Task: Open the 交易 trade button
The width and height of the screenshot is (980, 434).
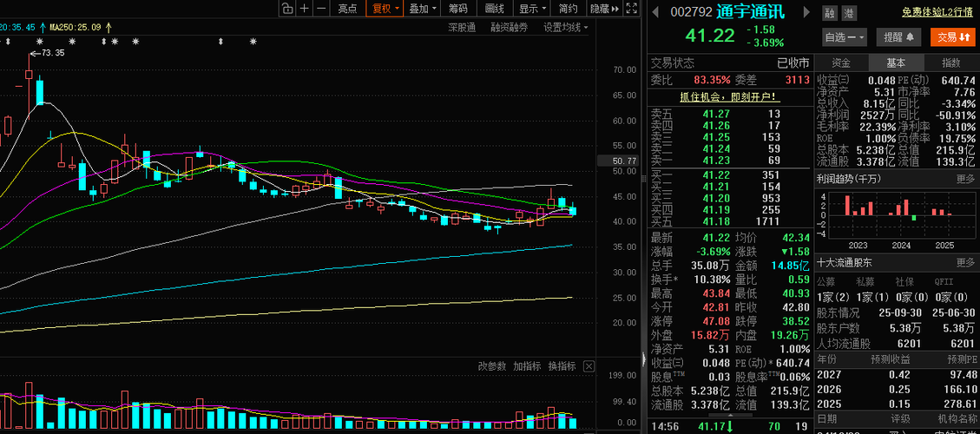Action: coord(952,37)
